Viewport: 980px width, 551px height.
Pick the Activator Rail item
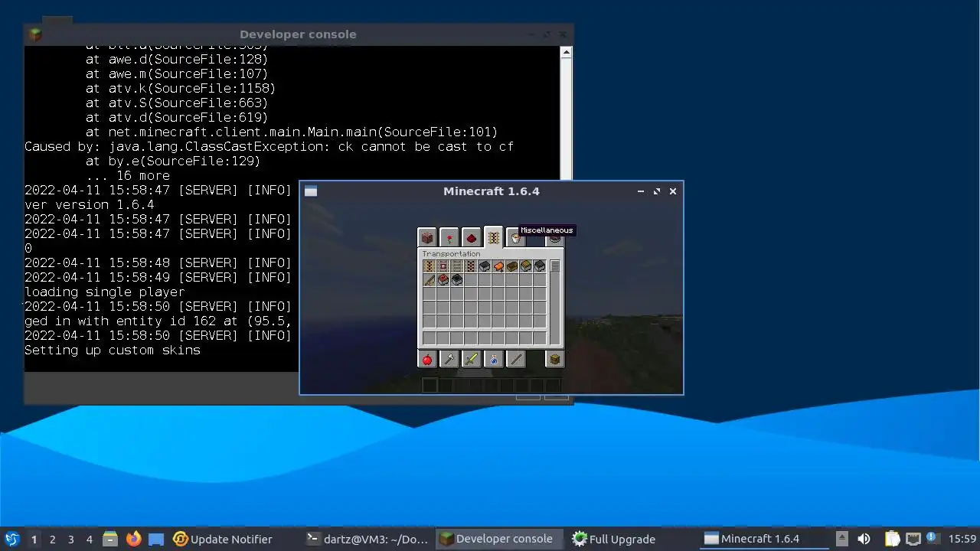(471, 266)
